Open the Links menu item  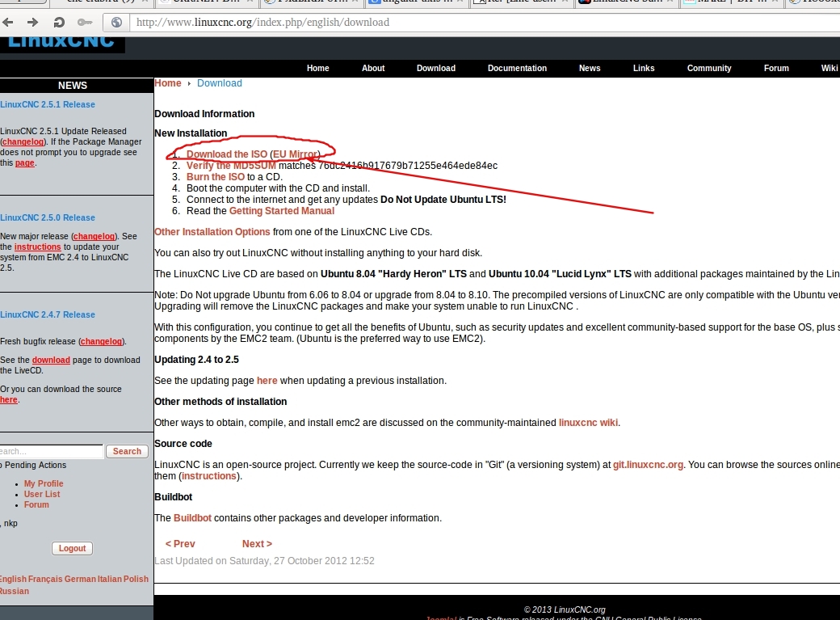(x=644, y=68)
